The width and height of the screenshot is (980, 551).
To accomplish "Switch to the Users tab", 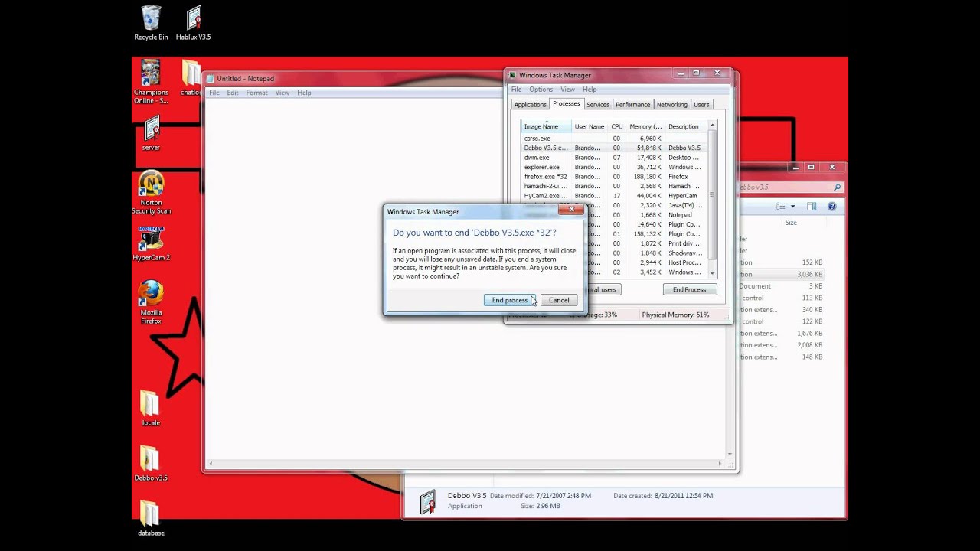I will pos(701,105).
